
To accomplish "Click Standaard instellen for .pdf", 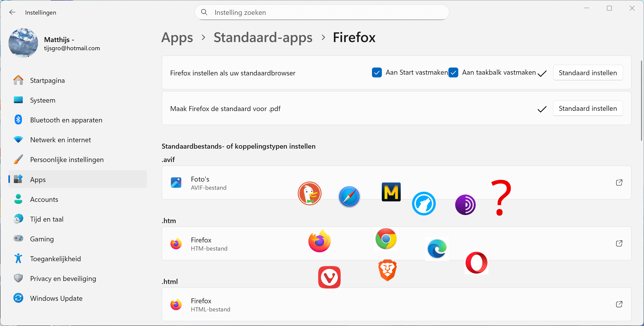I will (x=588, y=109).
